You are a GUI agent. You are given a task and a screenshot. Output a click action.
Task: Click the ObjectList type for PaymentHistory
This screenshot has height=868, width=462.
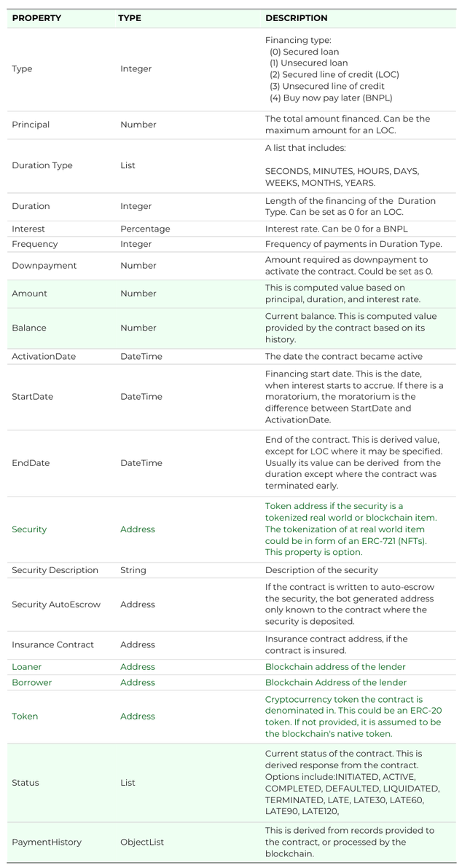pyautogui.click(x=142, y=843)
